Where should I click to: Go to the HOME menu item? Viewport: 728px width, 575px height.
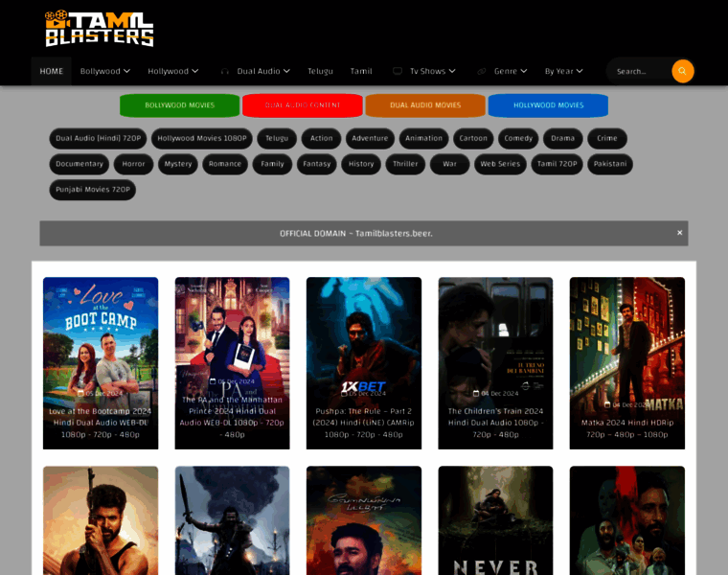[x=51, y=71]
